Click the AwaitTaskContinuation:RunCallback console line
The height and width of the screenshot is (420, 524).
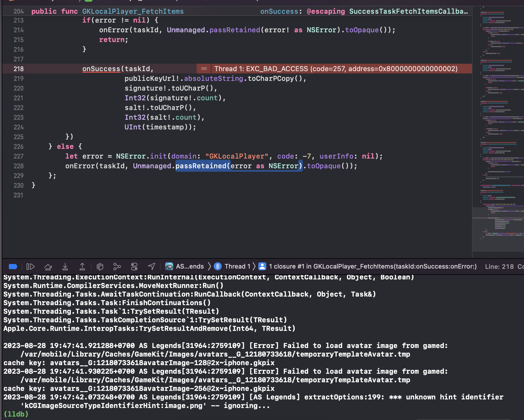click(190, 294)
